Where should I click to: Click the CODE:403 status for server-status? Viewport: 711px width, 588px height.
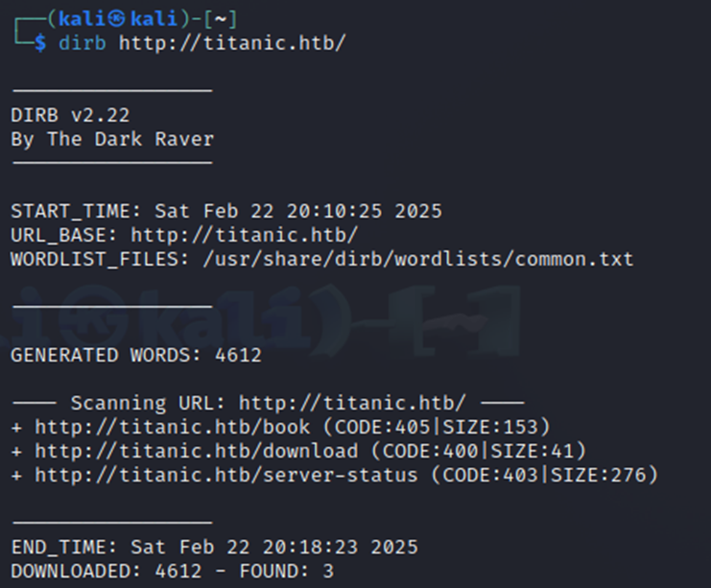tap(490, 475)
